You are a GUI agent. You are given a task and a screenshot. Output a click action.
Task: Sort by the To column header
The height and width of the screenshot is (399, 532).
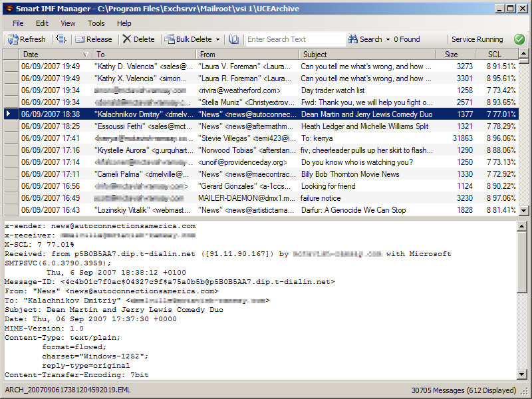click(x=144, y=55)
